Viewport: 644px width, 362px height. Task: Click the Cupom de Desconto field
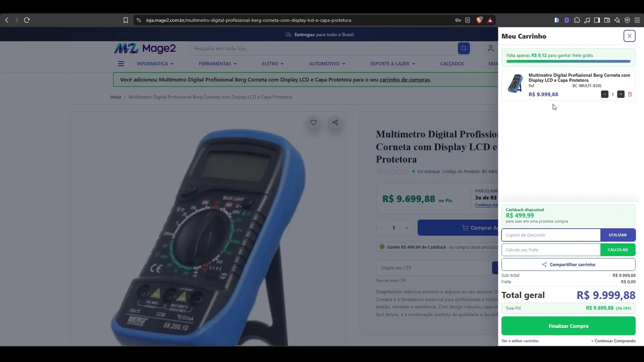(551, 235)
